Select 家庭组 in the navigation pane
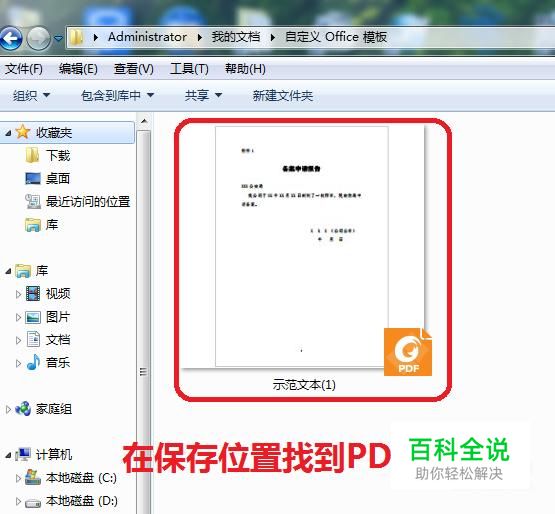Image resolution: width=555 pixels, height=514 pixels. [54, 409]
